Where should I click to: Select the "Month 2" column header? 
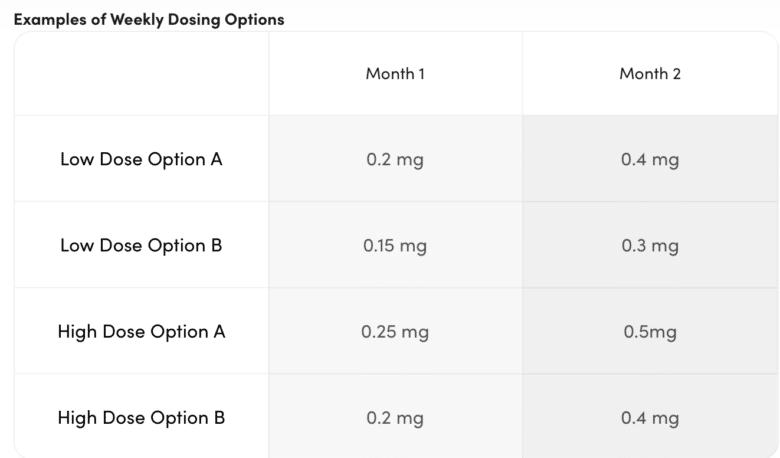(650, 74)
